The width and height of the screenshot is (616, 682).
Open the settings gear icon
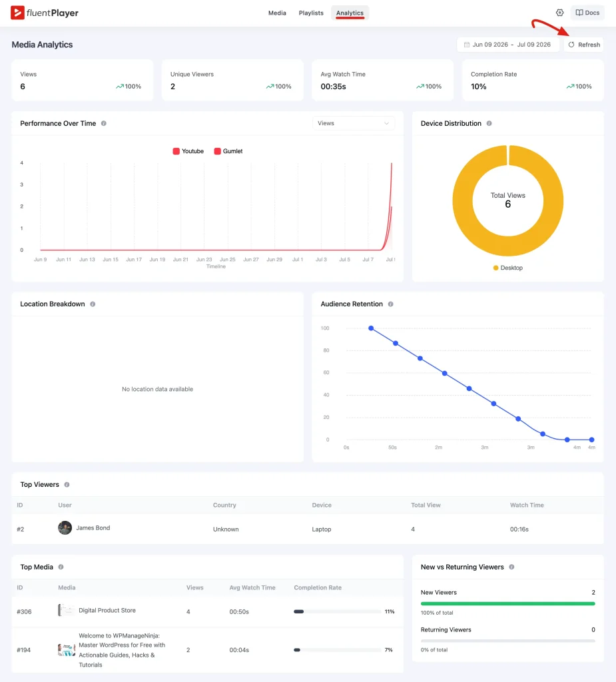coord(560,13)
